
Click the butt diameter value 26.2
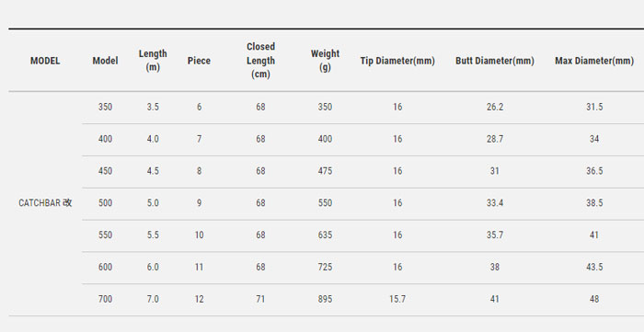[x=495, y=107]
